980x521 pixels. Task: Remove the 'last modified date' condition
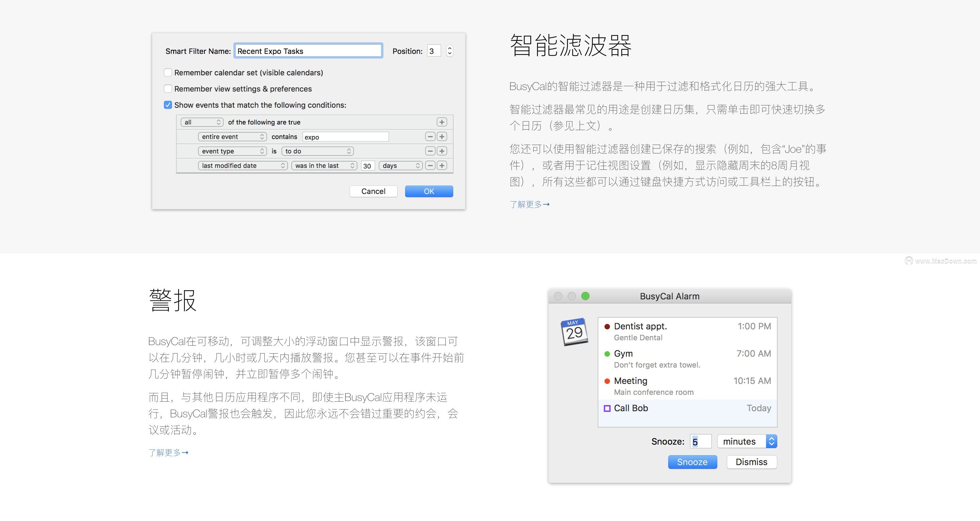pyautogui.click(x=430, y=166)
